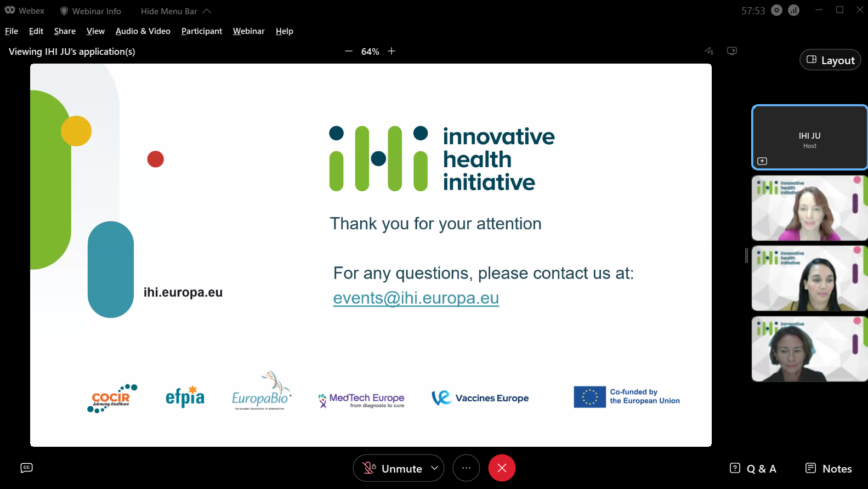
Task: Toggle closed captions
Action: tap(26, 468)
